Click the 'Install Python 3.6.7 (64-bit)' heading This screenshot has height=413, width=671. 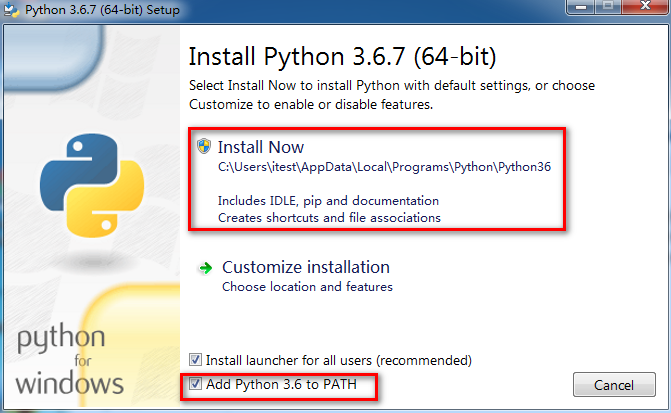coord(342,56)
